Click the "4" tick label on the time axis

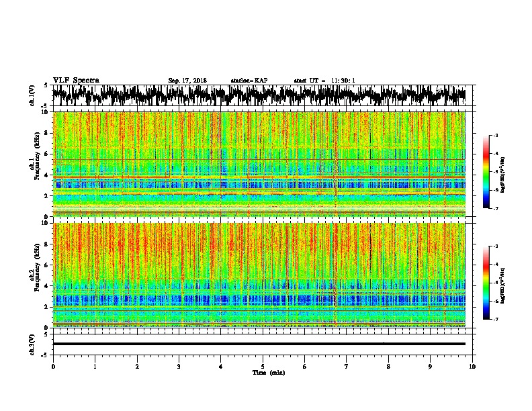[221, 367]
